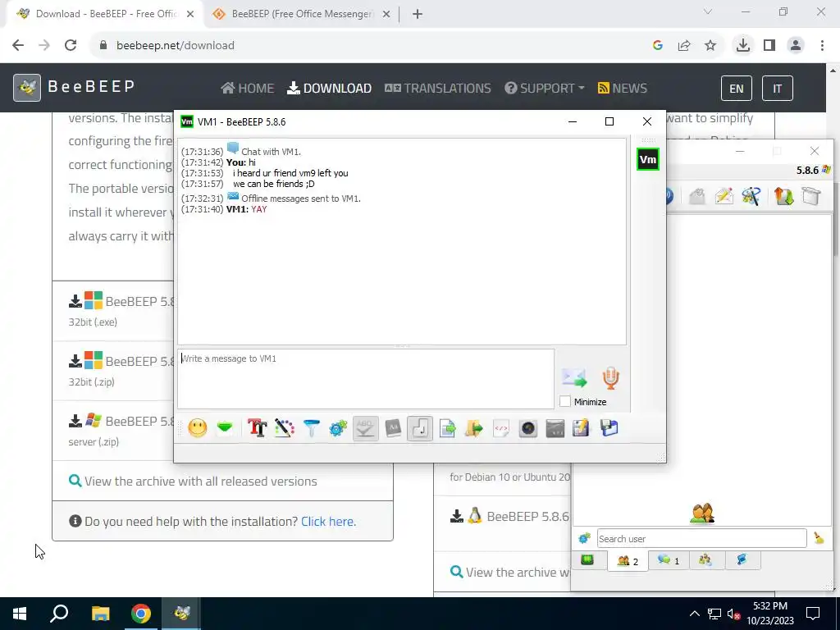Select the BeeBEEP (Free Office Messenger) browser tab
The image size is (840, 630).
click(301, 14)
